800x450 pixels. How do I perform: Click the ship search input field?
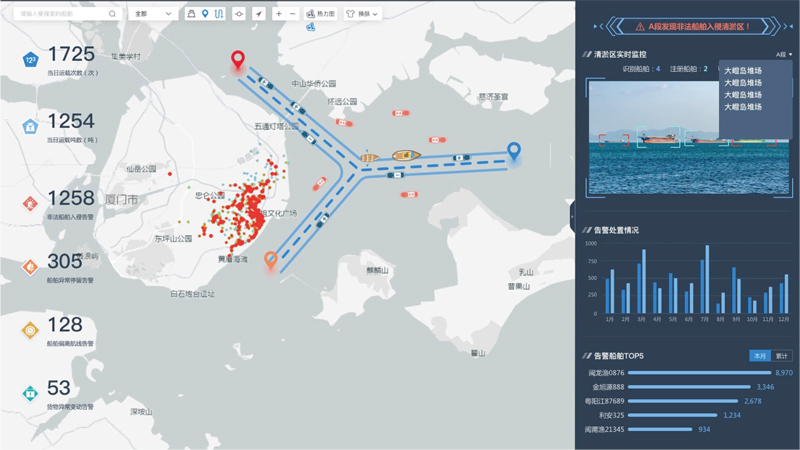tap(60, 14)
